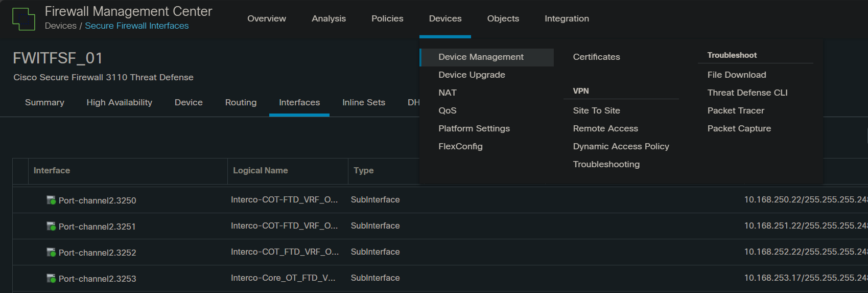Sort by the Type column header
This screenshot has width=868, height=293.
click(x=364, y=170)
